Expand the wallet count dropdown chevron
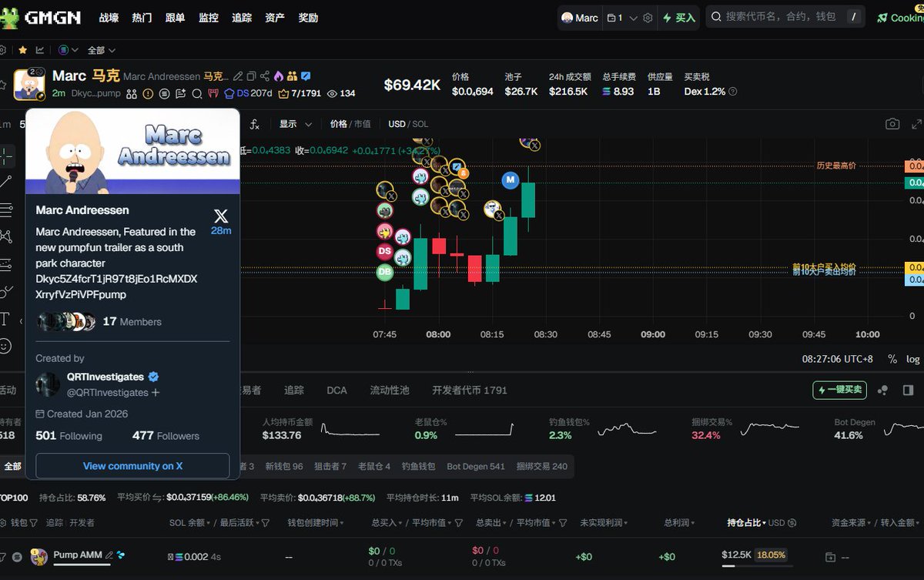Viewport: 924px width, 580px height. coord(633,18)
